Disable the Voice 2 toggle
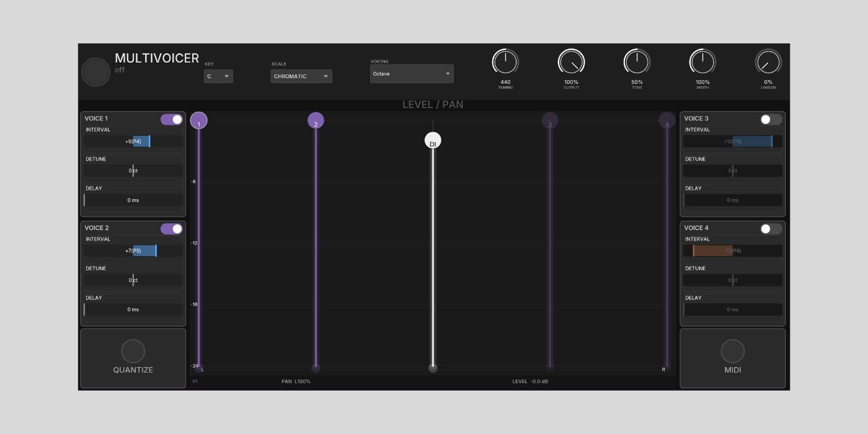Screen dimensions: 868x434 (x=172, y=229)
